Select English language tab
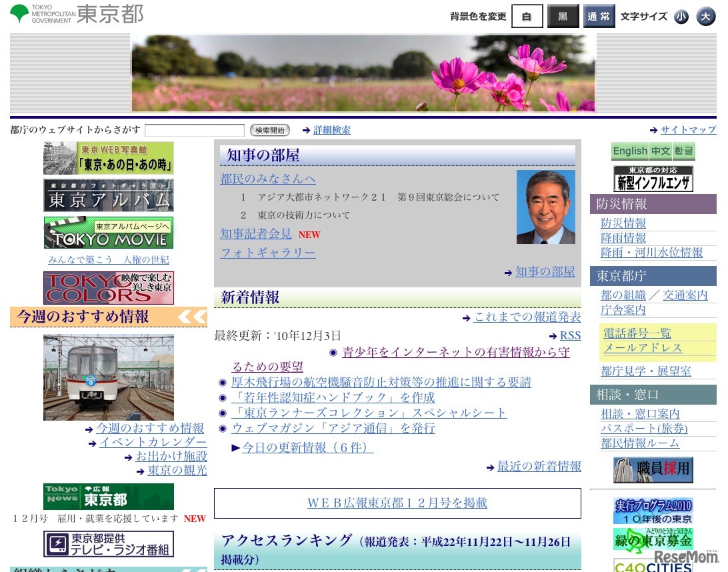This screenshot has width=728, height=572. point(630,151)
